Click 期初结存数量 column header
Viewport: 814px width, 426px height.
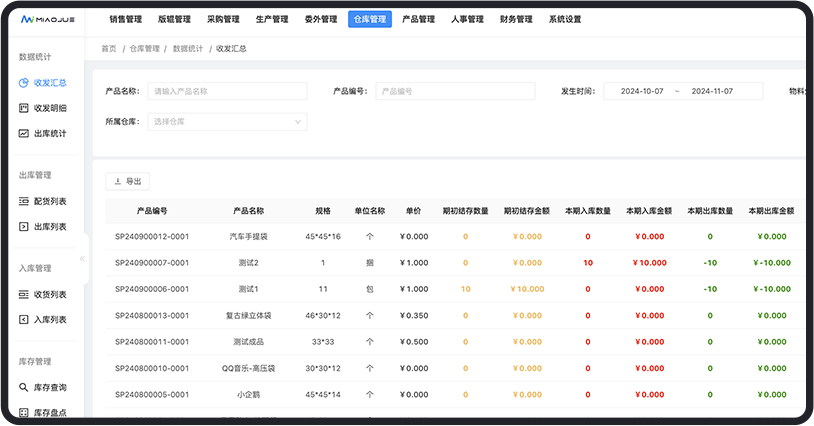466,211
